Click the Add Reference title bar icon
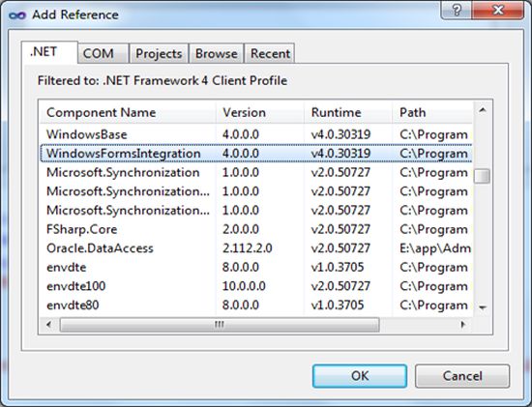 click(x=17, y=15)
